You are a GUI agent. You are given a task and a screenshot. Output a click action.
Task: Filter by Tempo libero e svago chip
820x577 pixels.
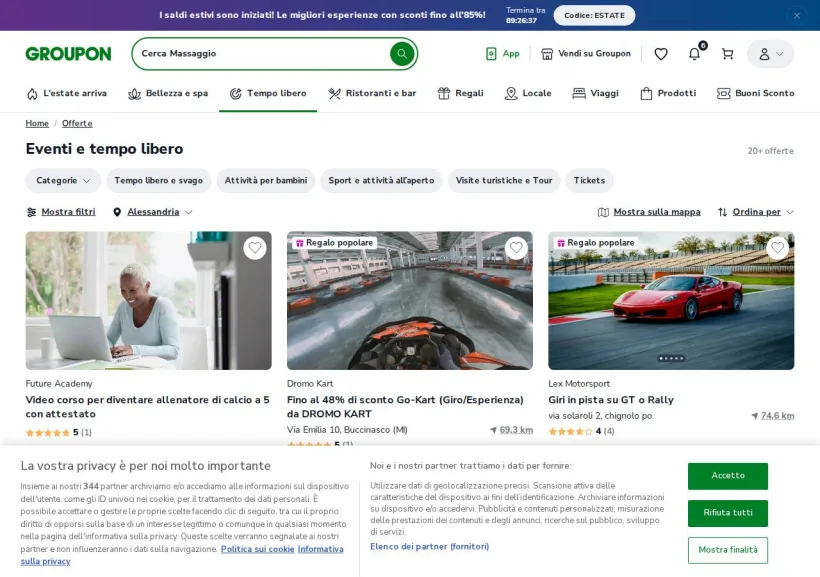point(158,180)
